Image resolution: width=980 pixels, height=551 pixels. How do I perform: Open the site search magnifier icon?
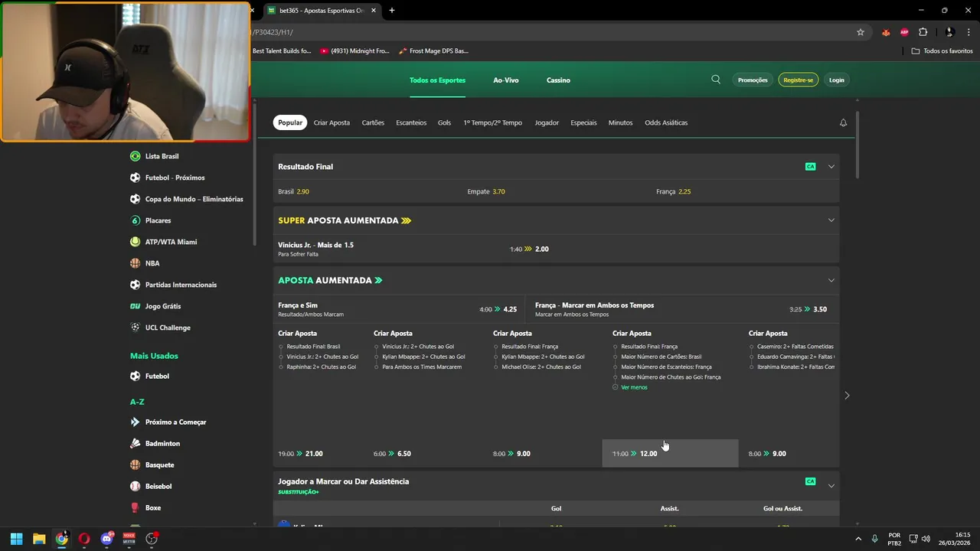[x=716, y=80]
